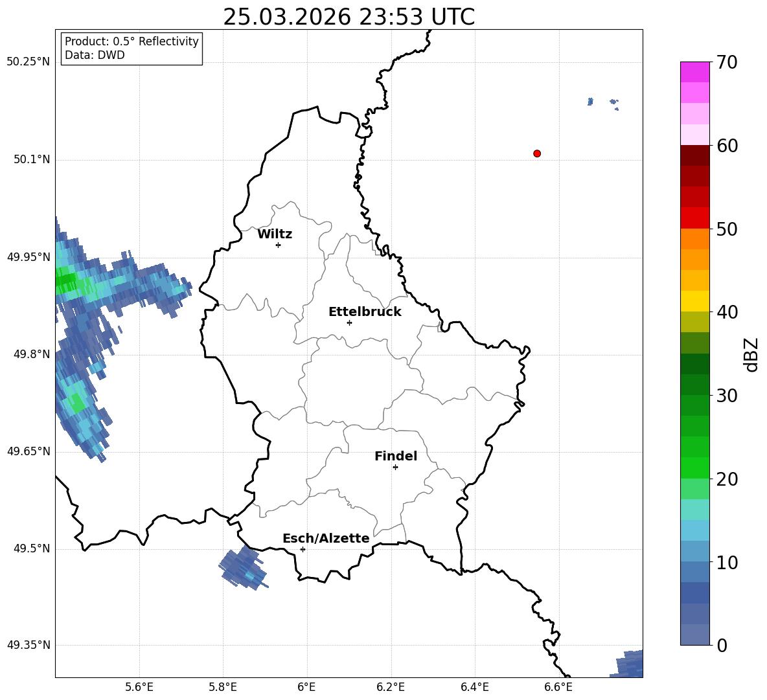The image size is (767, 700).
Task: Click the 50.25°N latitude label
Action: tap(29, 62)
